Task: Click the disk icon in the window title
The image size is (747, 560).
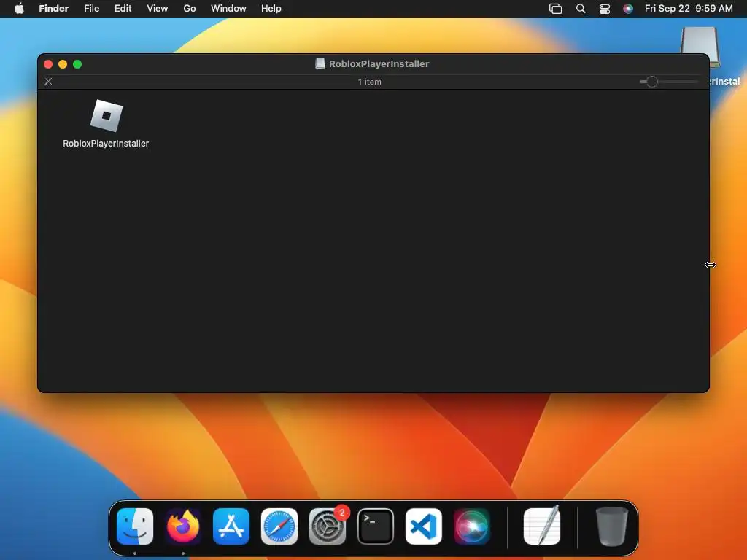Action: tap(320, 64)
